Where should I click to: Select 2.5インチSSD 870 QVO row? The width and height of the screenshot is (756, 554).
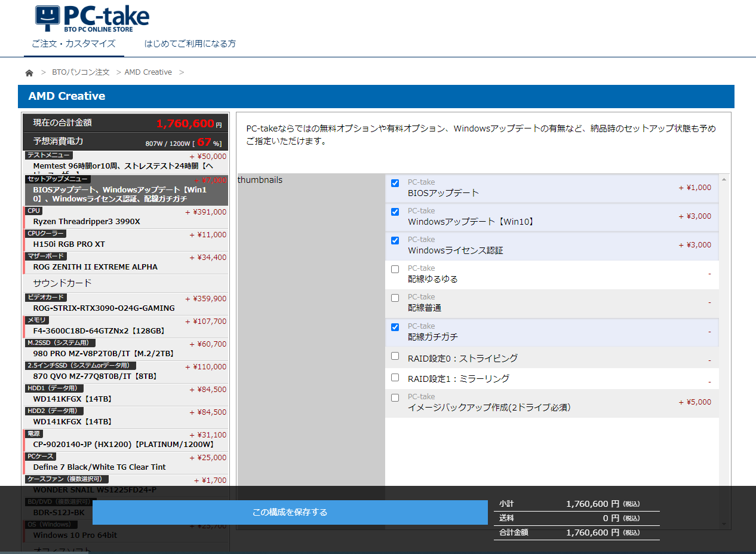pyautogui.click(x=126, y=372)
